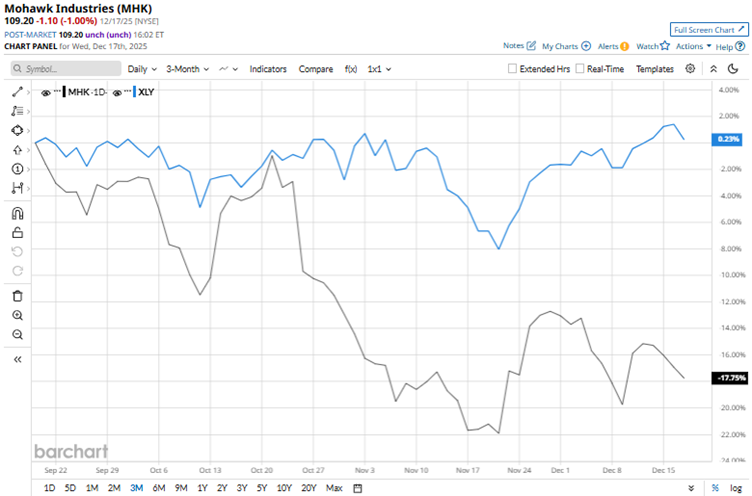Open the 3-Month period dropdown
The height and width of the screenshot is (496, 752).
[x=188, y=69]
